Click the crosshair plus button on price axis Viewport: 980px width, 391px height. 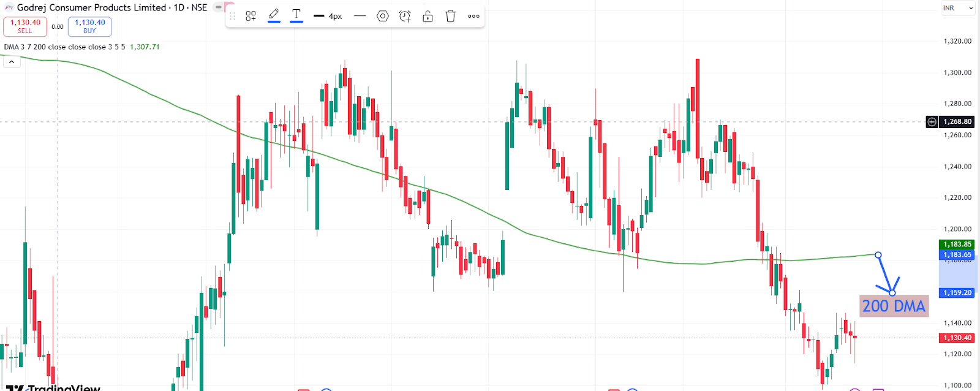(x=932, y=122)
